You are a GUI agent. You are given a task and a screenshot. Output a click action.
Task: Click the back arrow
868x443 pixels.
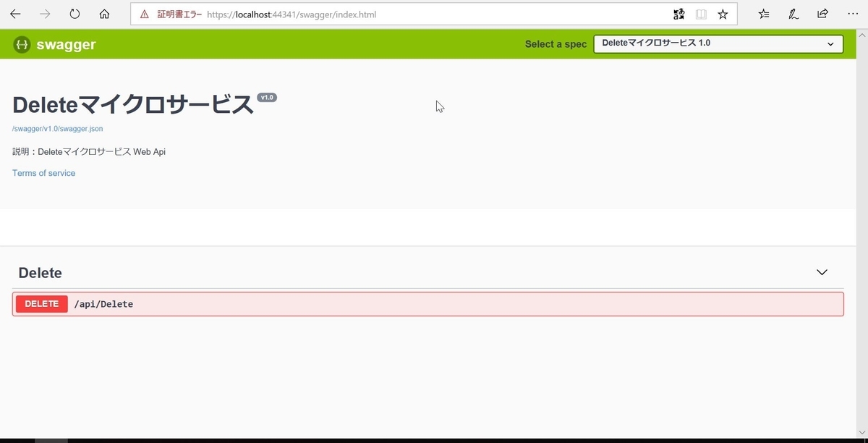pyautogui.click(x=15, y=13)
